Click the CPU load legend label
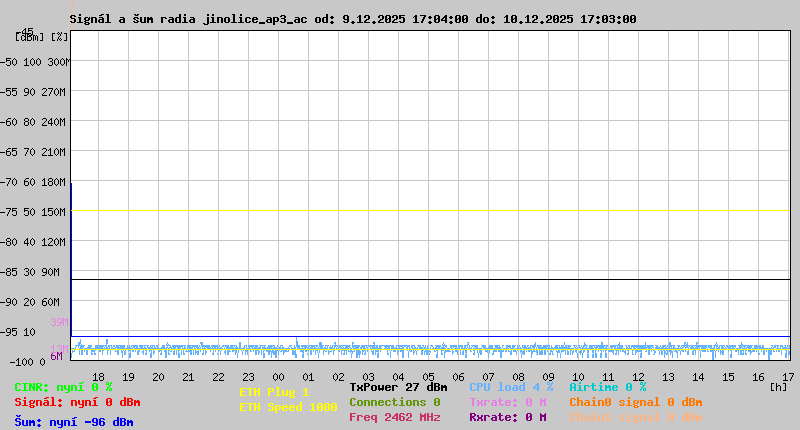 coord(510,387)
